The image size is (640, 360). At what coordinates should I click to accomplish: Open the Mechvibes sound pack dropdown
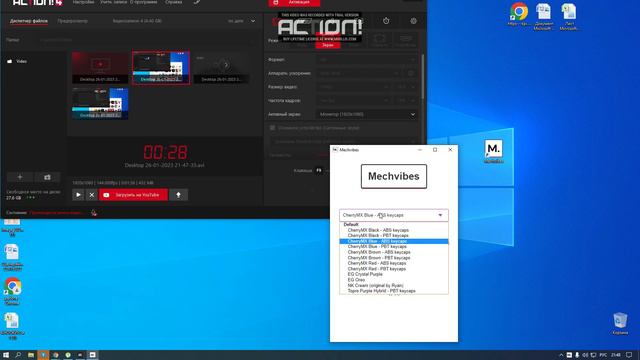[393, 215]
